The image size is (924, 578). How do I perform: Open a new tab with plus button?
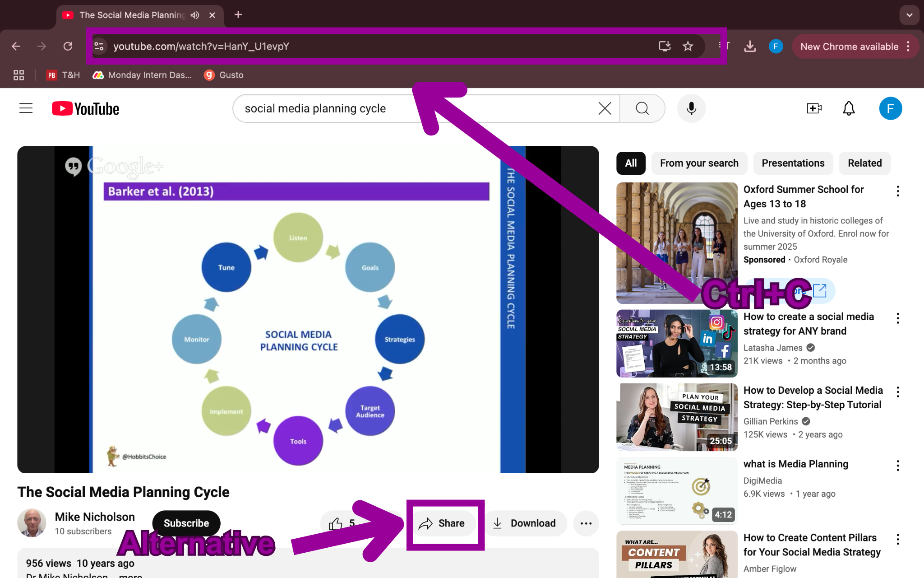point(238,15)
